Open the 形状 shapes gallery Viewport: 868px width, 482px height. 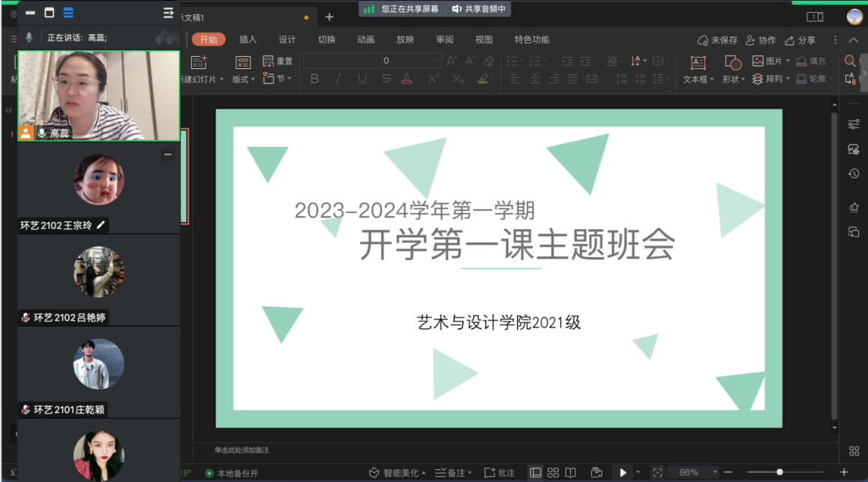point(733,70)
